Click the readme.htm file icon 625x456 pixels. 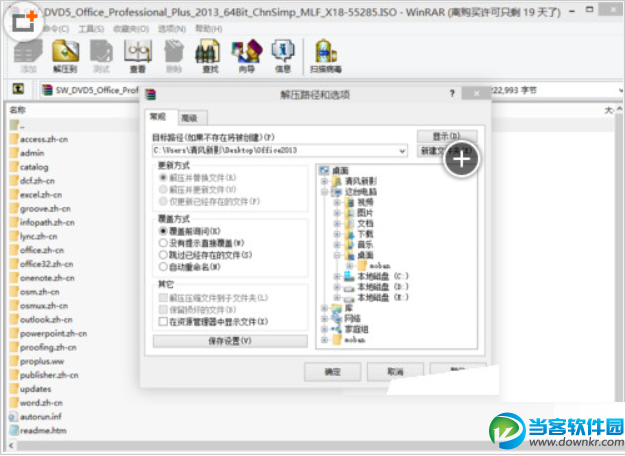(14, 430)
